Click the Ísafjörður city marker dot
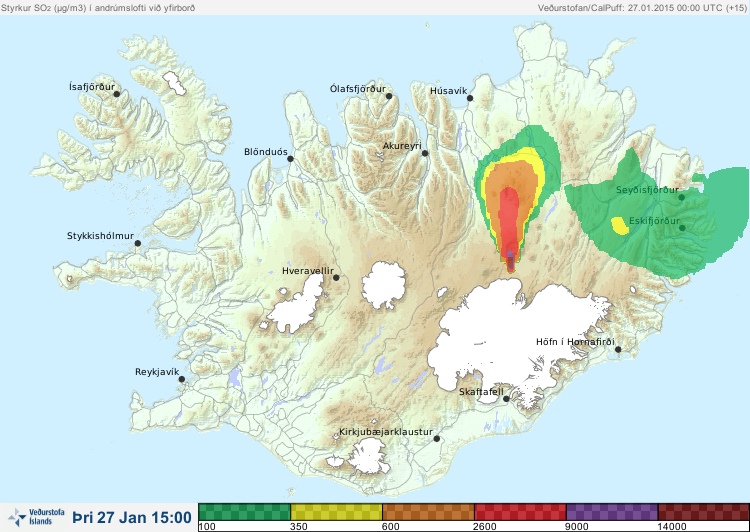This screenshot has width=750, height=532. (116, 94)
